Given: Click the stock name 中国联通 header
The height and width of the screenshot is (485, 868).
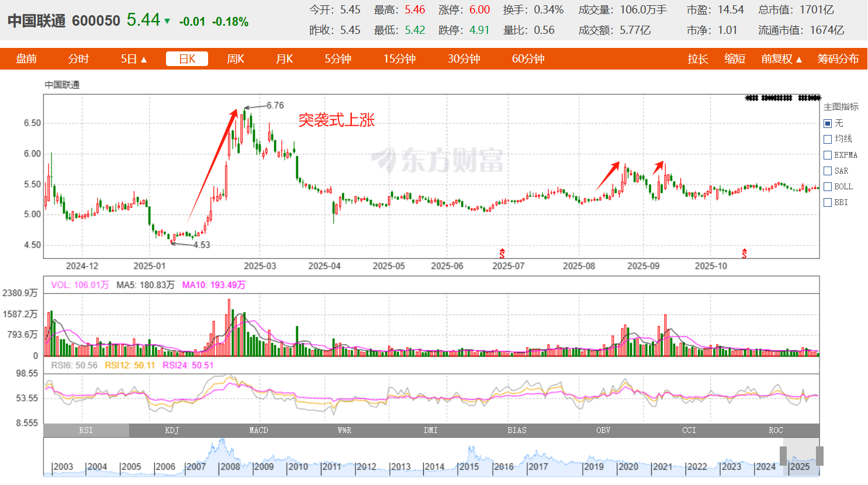Looking at the screenshot, I should pyautogui.click(x=36, y=20).
